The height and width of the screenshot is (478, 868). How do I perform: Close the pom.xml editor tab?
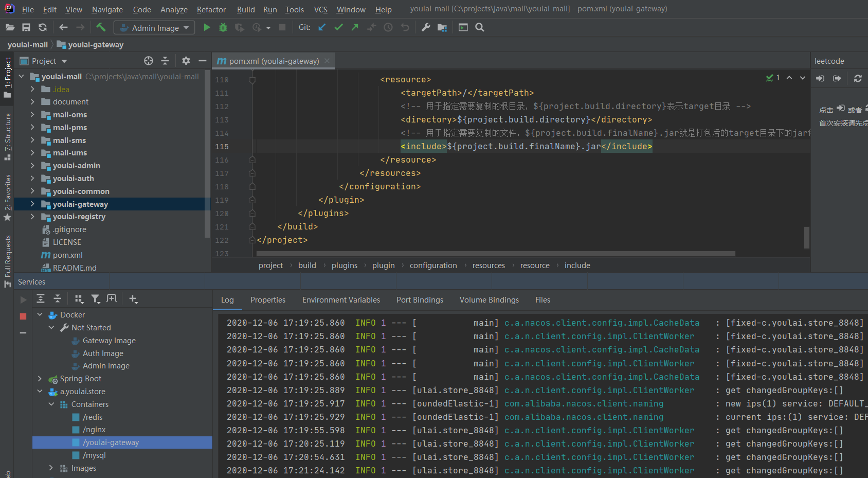pos(327,61)
